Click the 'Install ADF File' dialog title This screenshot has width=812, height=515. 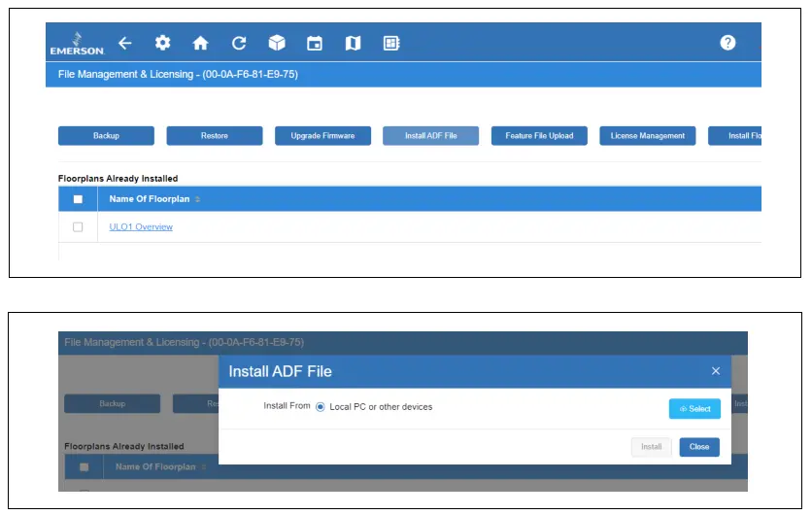280,371
